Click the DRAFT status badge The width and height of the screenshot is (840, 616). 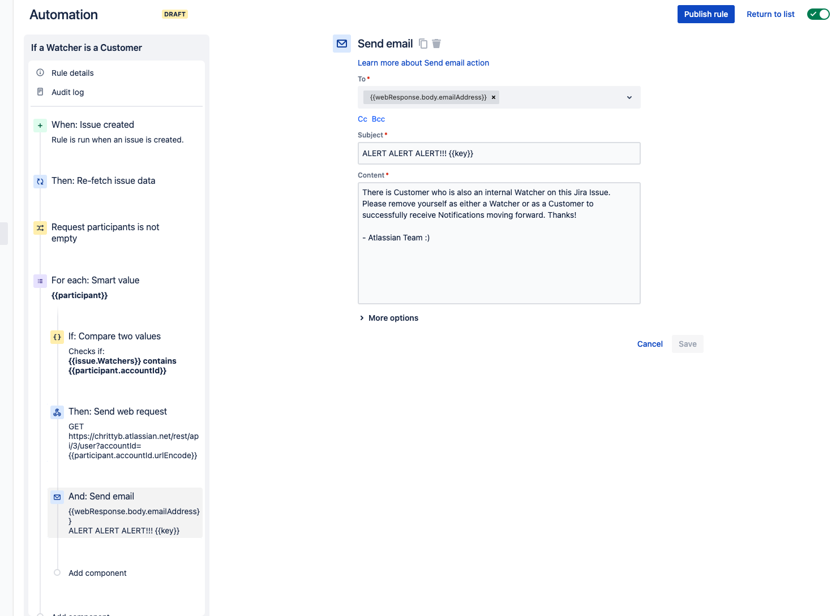click(175, 14)
